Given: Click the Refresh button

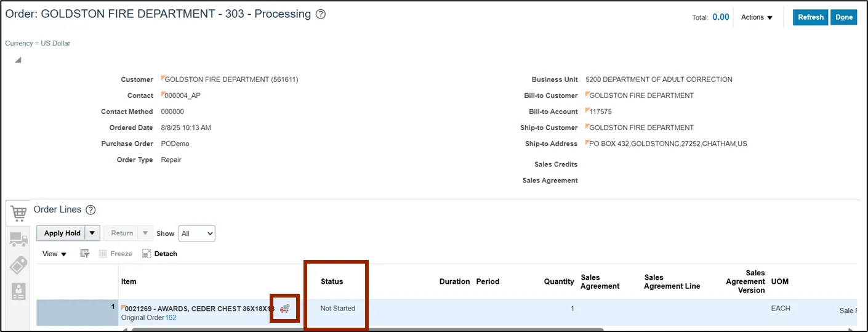Looking at the screenshot, I should pos(810,17).
